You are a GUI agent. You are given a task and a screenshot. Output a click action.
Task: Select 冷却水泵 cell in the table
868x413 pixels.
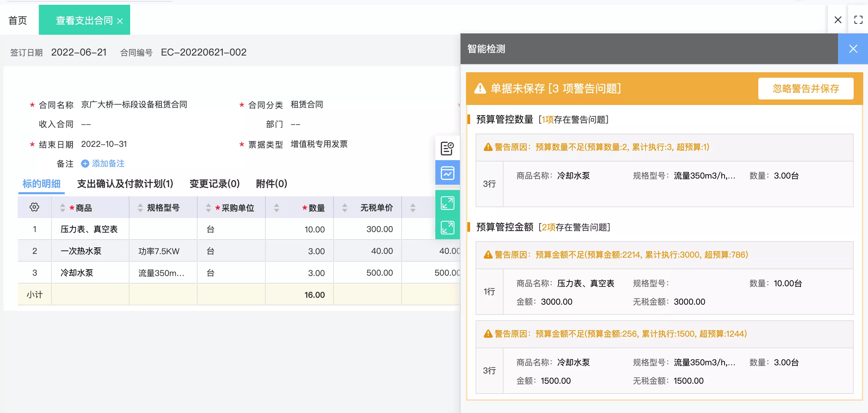[x=90, y=273]
